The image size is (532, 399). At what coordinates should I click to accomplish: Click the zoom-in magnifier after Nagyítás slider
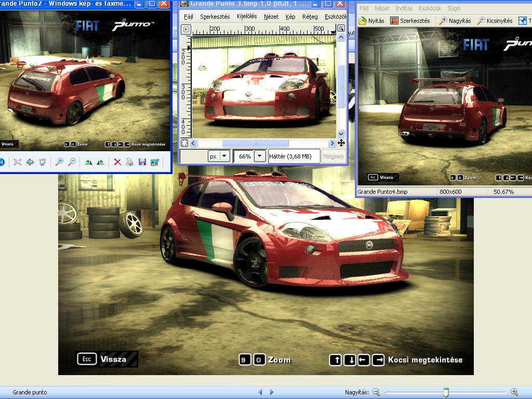514,392
